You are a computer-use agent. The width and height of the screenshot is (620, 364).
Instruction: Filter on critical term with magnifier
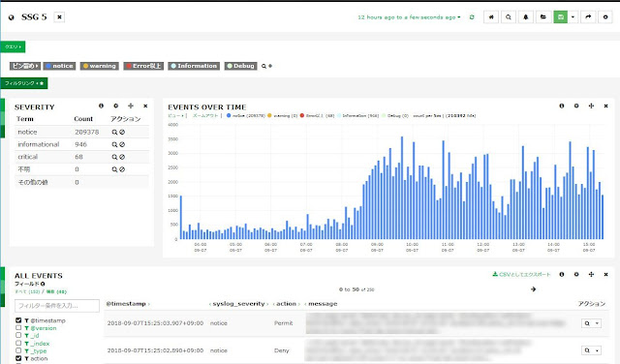[114, 157]
